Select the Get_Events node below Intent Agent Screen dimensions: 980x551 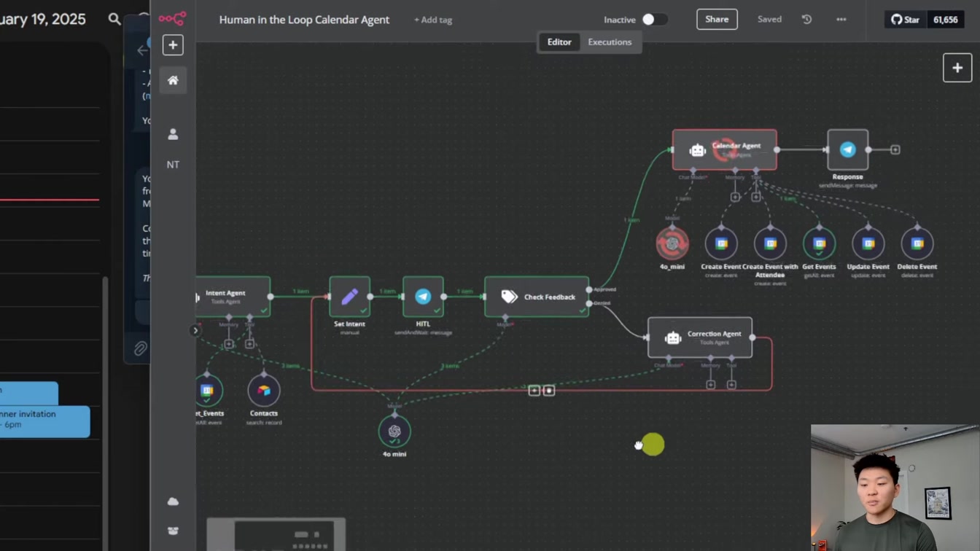208,391
